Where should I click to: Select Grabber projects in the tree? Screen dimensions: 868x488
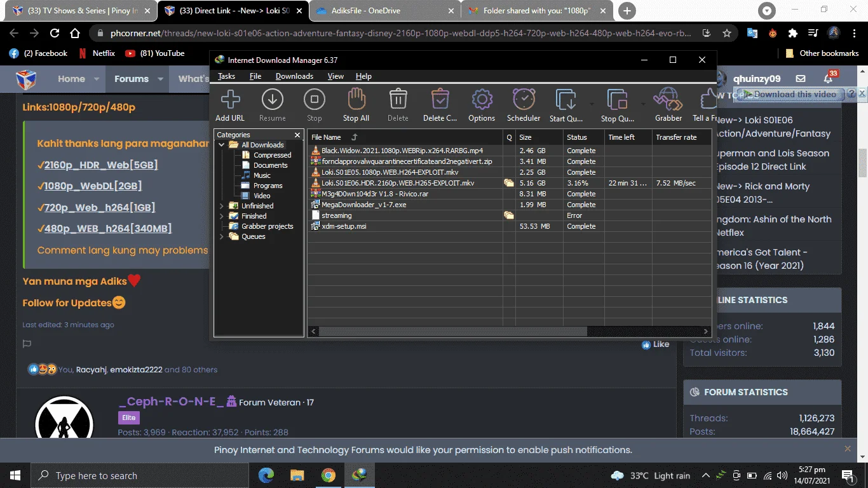[267, 226]
